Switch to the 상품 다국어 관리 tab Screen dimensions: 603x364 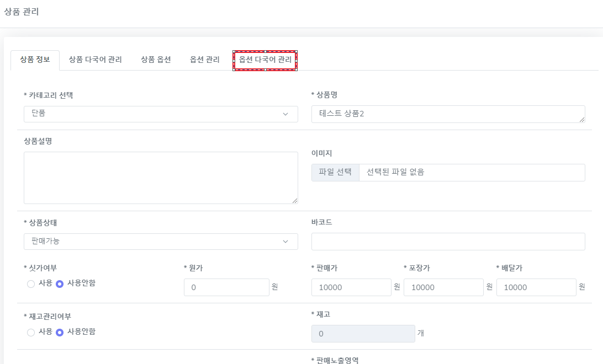pyautogui.click(x=95, y=60)
